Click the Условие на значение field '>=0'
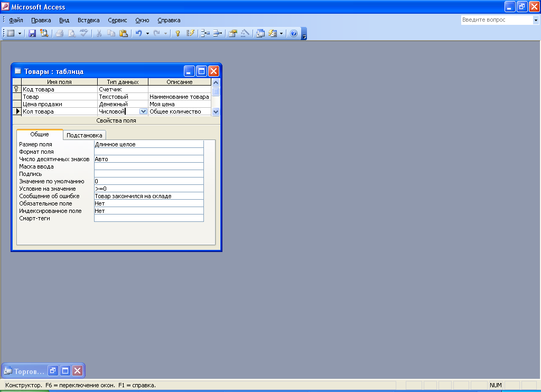This screenshot has height=392, width=541. pyautogui.click(x=148, y=189)
